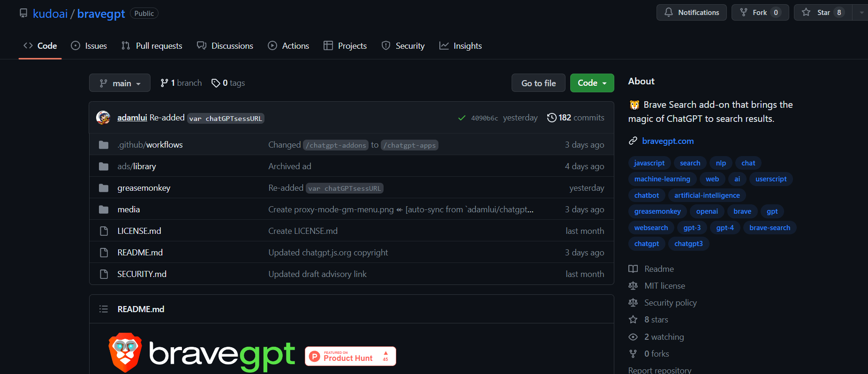
Task: Select the brave-search topic tag
Action: pyautogui.click(x=770, y=228)
